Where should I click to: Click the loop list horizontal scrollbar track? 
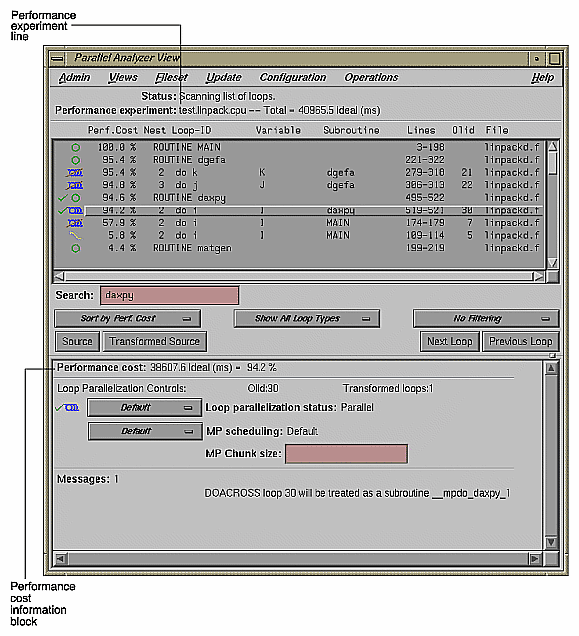299,276
